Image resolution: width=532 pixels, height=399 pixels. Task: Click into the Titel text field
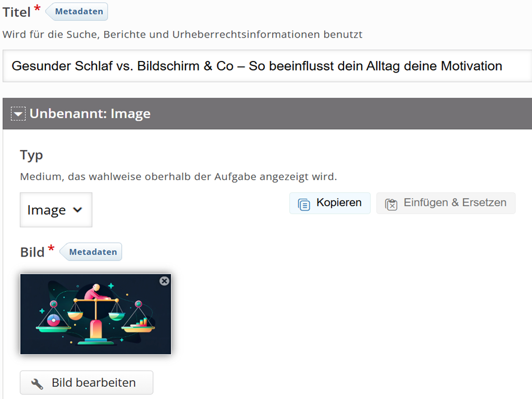[266, 66]
